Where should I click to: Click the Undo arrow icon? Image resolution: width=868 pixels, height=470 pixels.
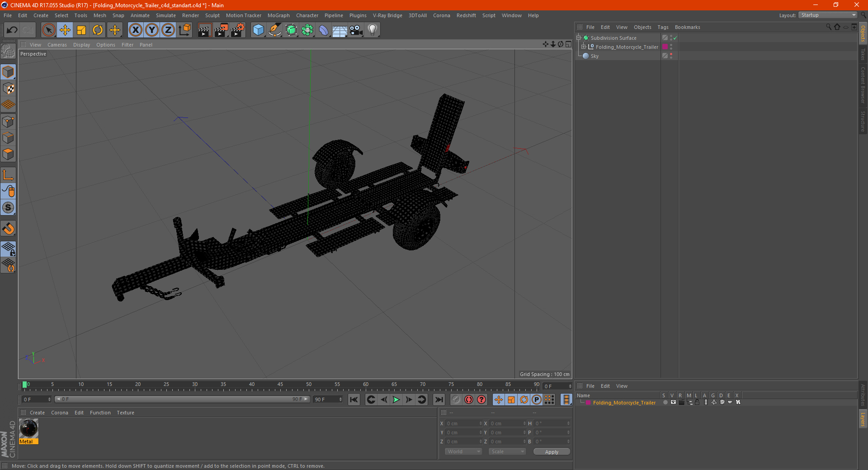point(12,30)
